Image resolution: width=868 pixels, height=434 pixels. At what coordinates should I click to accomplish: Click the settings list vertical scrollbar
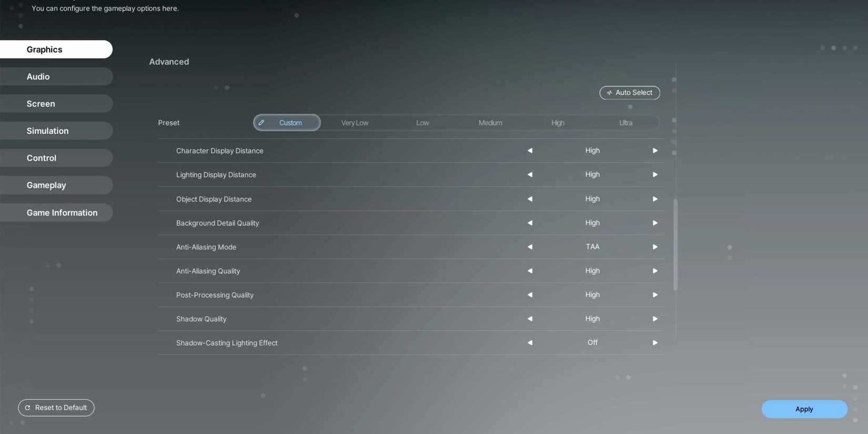point(675,245)
